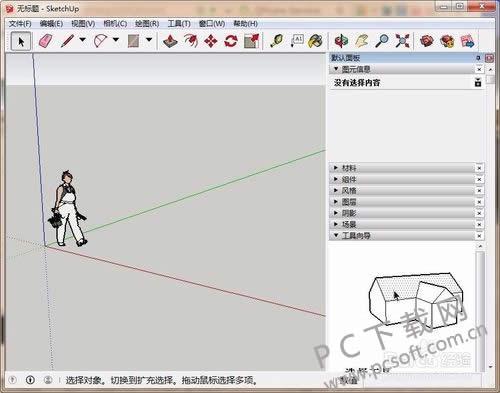The image size is (500, 393).
Task: Expand the 组件 panel
Action: (x=336, y=179)
